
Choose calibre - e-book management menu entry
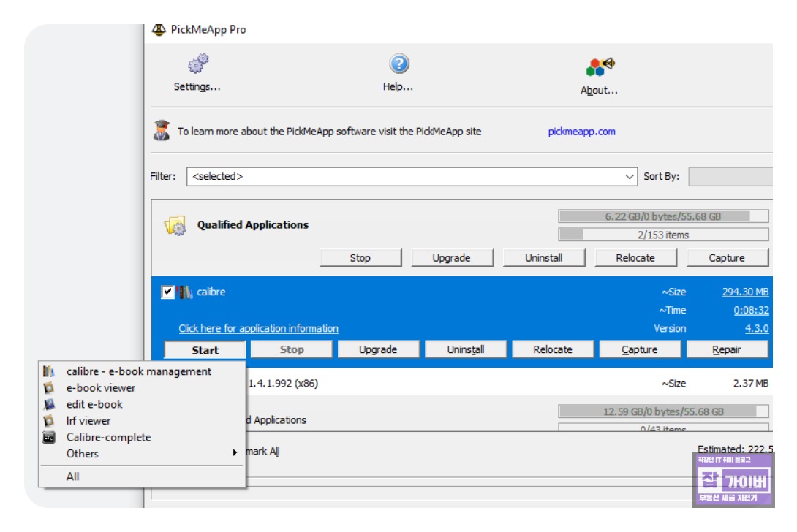[142, 371]
